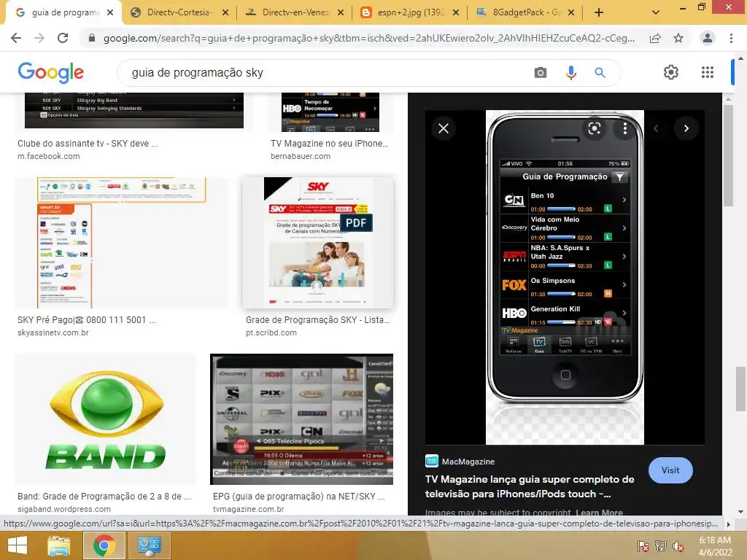Click the status bar right arrow
Image resolution: width=747 pixels, height=560 pixels.
pos(729,524)
